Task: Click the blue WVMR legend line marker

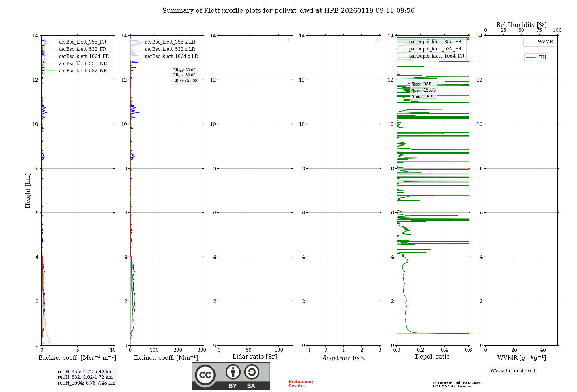Action: [530, 42]
